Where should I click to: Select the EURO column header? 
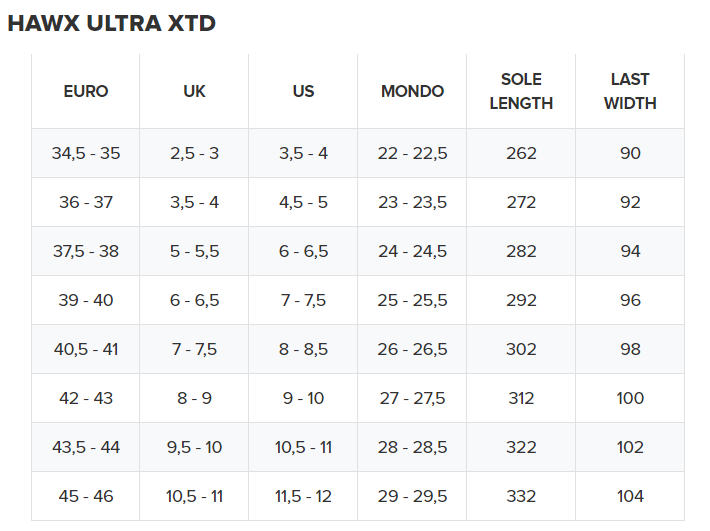click(86, 91)
